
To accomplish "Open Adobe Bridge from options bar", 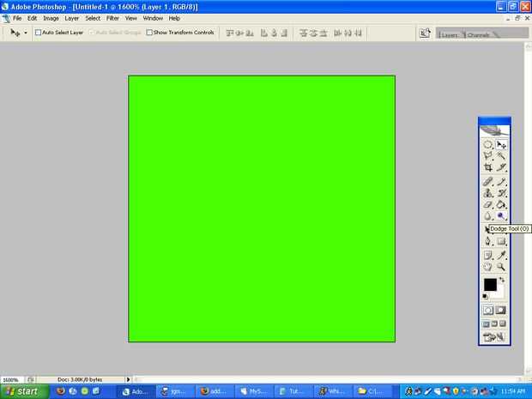I will tap(425, 33).
